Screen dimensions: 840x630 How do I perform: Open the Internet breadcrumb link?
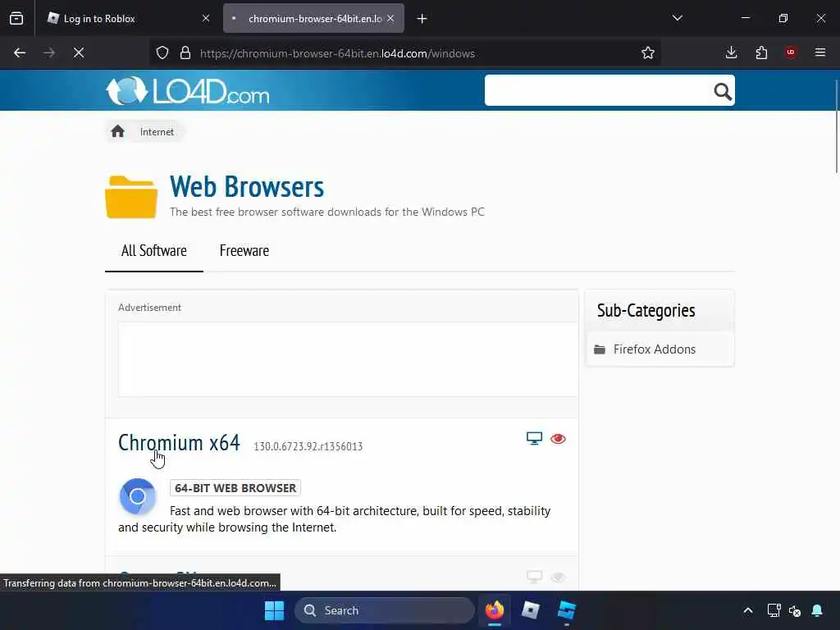[157, 132]
